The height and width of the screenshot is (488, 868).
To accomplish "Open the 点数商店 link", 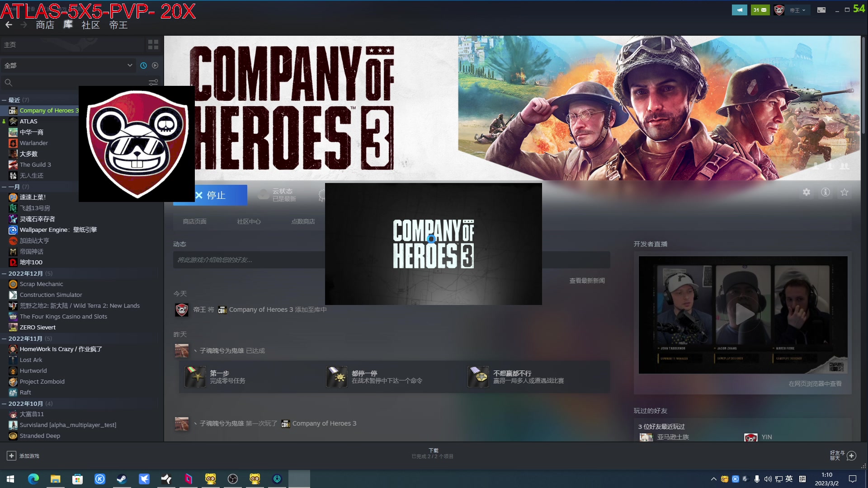I will (x=303, y=221).
